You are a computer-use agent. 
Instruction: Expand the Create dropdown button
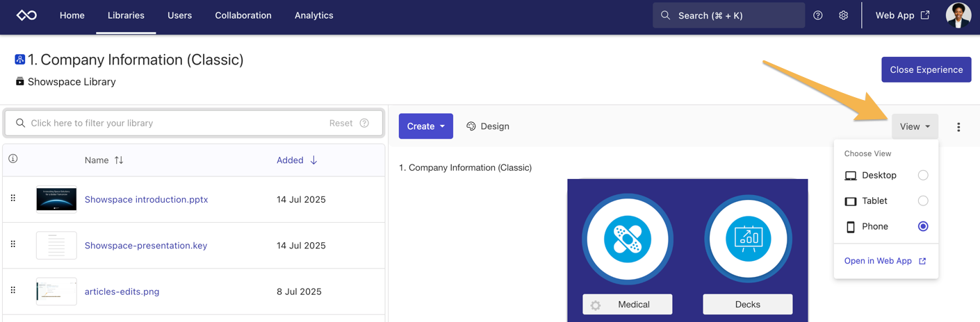(425, 126)
